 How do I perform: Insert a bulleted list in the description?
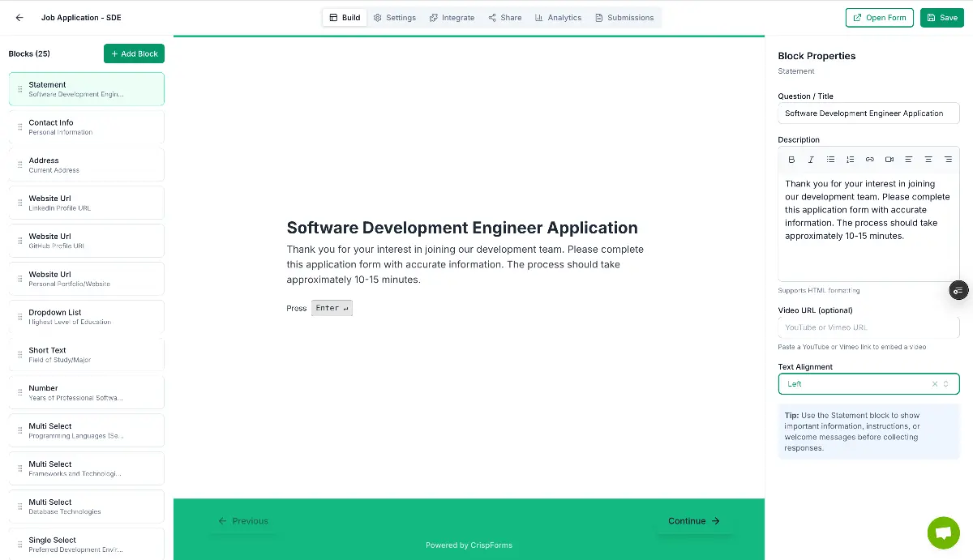click(830, 160)
